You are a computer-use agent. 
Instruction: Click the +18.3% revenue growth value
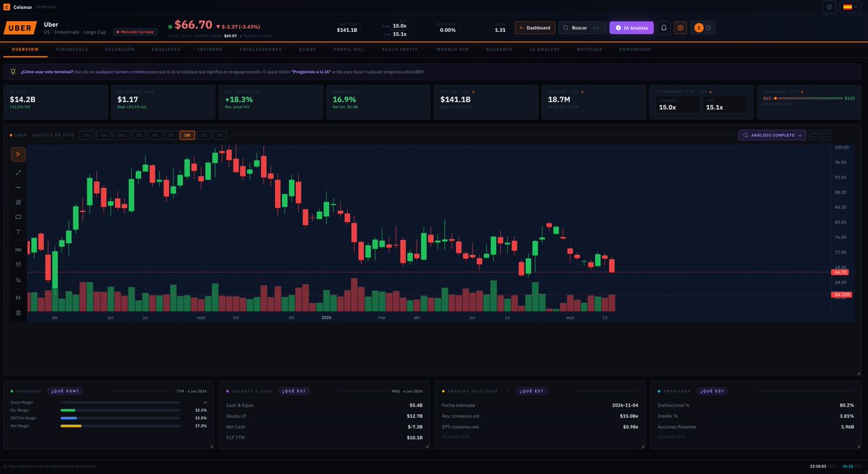[239, 99]
